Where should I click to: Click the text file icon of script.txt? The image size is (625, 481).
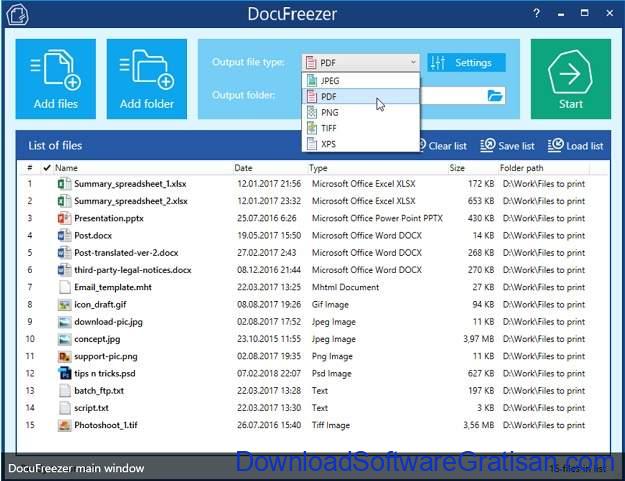coord(64,408)
